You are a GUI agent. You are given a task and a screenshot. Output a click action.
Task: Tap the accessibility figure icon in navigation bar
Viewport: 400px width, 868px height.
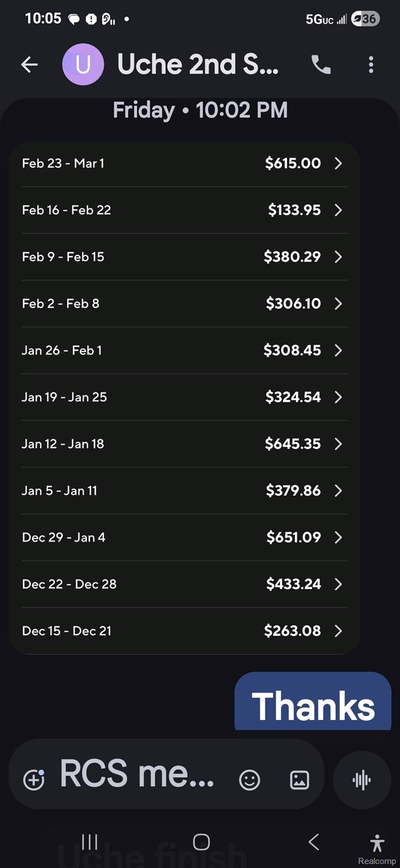point(377,843)
